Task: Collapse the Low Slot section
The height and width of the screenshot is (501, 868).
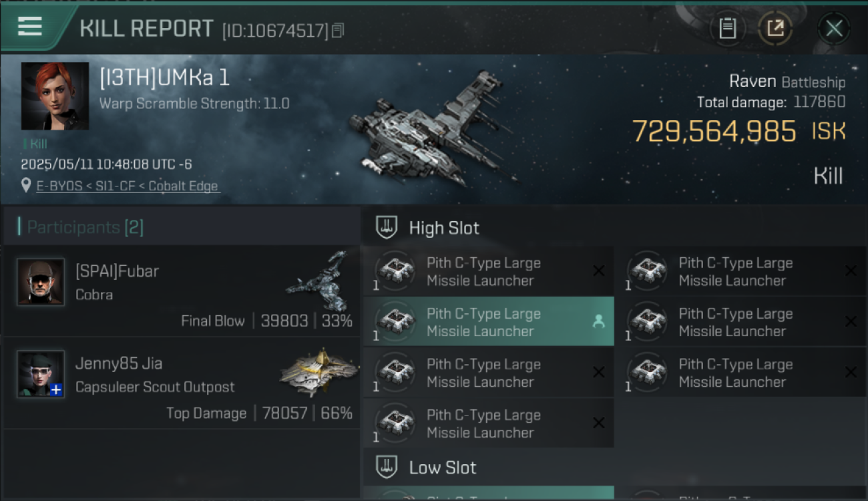Action: coord(387,468)
